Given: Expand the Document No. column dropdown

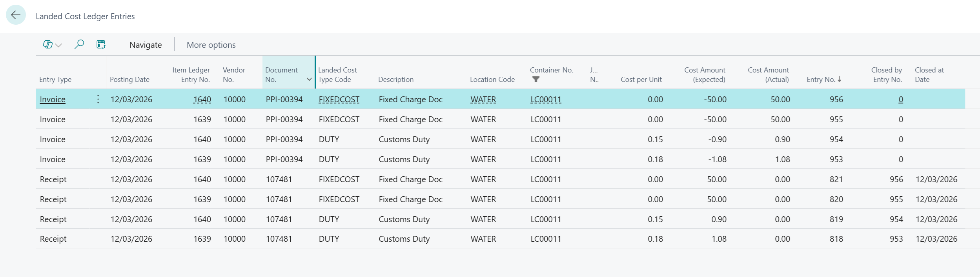Looking at the screenshot, I should click(x=309, y=79).
